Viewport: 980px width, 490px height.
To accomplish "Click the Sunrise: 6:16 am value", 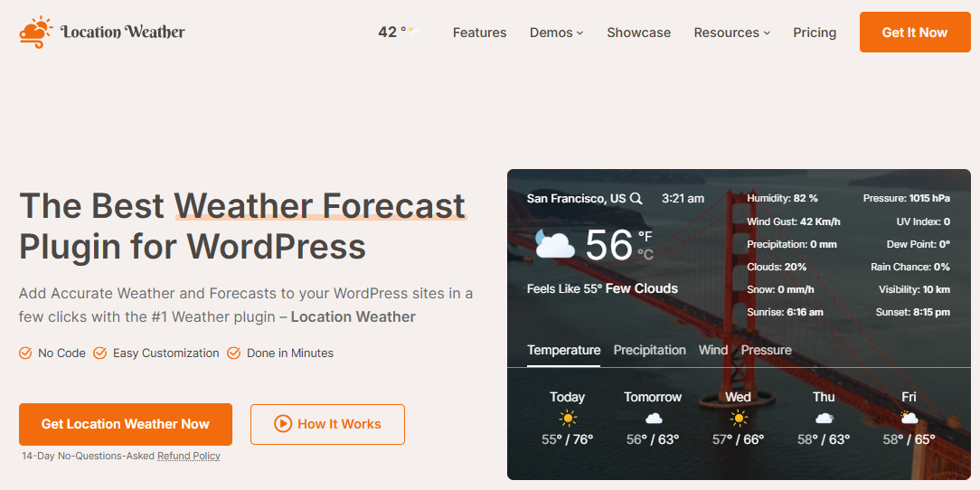I will 785,313.
